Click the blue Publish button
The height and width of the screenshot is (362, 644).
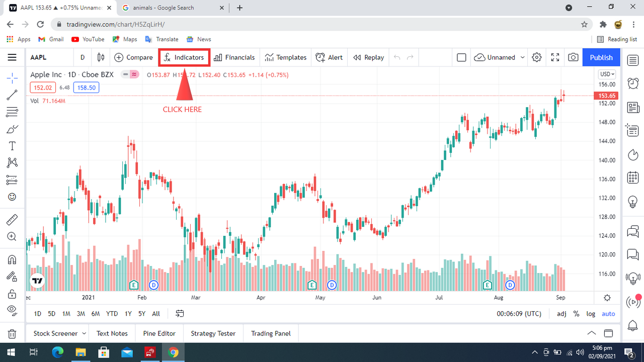pyautogui.click(x=601, y=57)
